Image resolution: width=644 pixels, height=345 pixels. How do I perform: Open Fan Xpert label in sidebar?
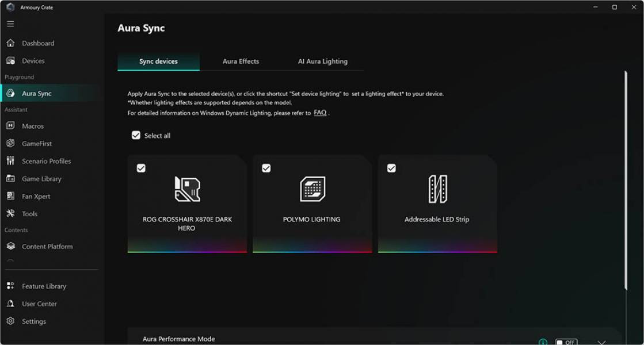tap(36, 197)
